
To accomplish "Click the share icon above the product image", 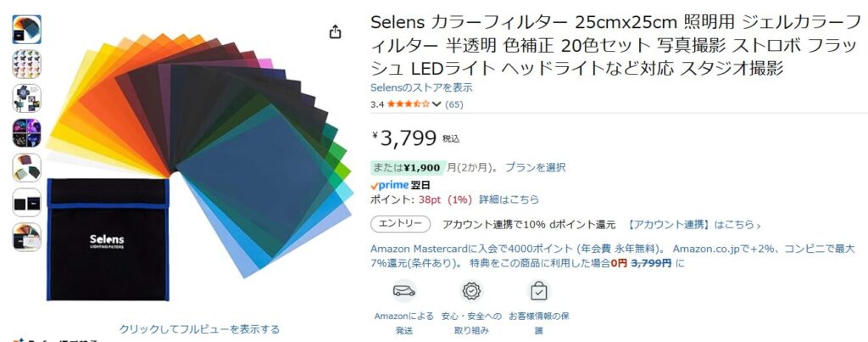I will (336, 31).
